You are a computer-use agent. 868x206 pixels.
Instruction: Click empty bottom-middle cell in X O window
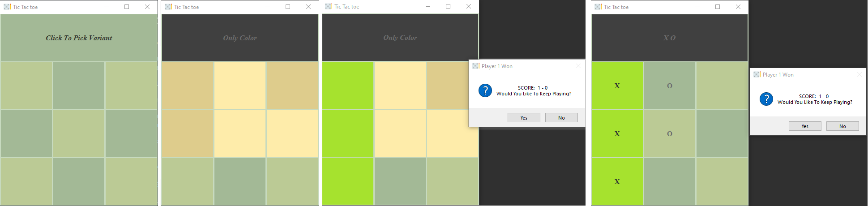click(x=670, y=181)
